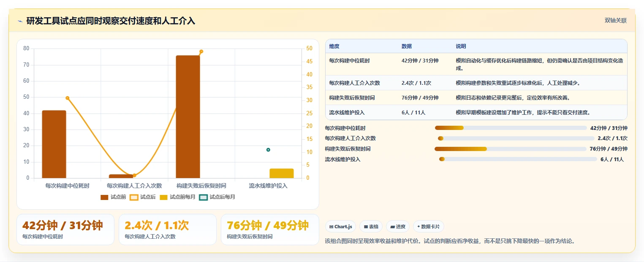644x262 pixels.
Task: Click the orange line point at 每次构建中位耗时
Action: tap(67, 98)
